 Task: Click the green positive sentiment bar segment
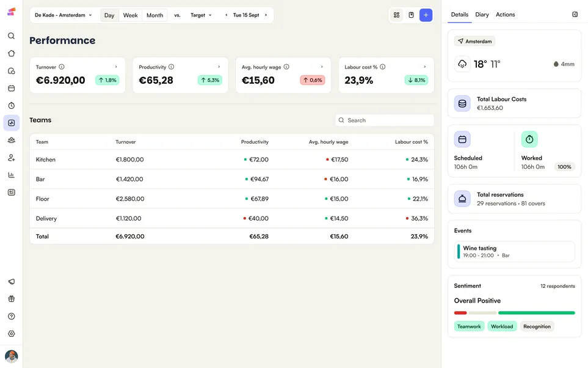pyautogui.click(x=536, y=313)
